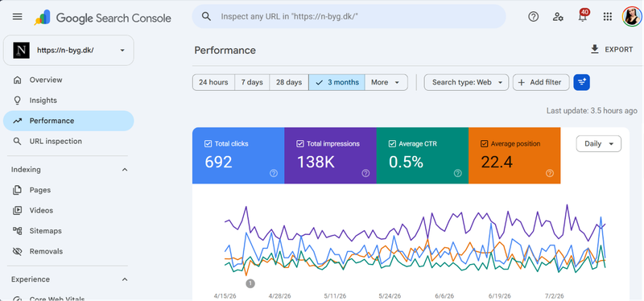Image resolution: width=644 pixels, height=301 pixels.
Task: Open Performance in the sidebar
Action: tap(68, 121)
